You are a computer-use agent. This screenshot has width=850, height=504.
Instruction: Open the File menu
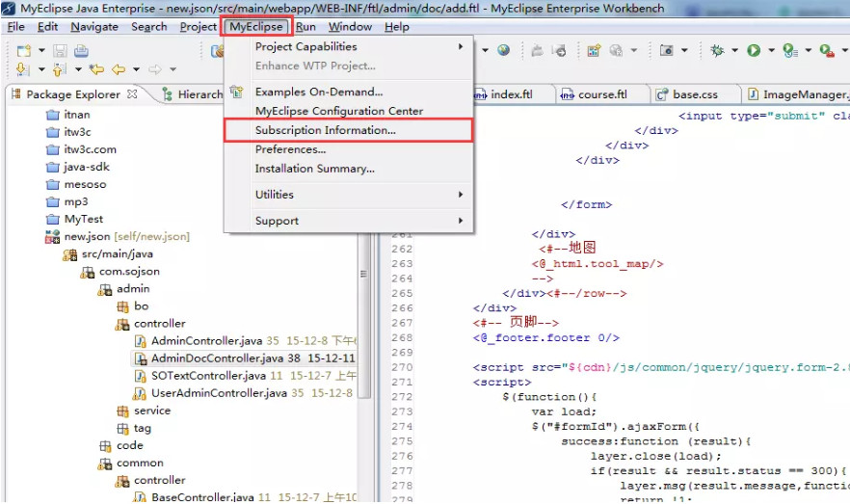[x=15, y=27]
